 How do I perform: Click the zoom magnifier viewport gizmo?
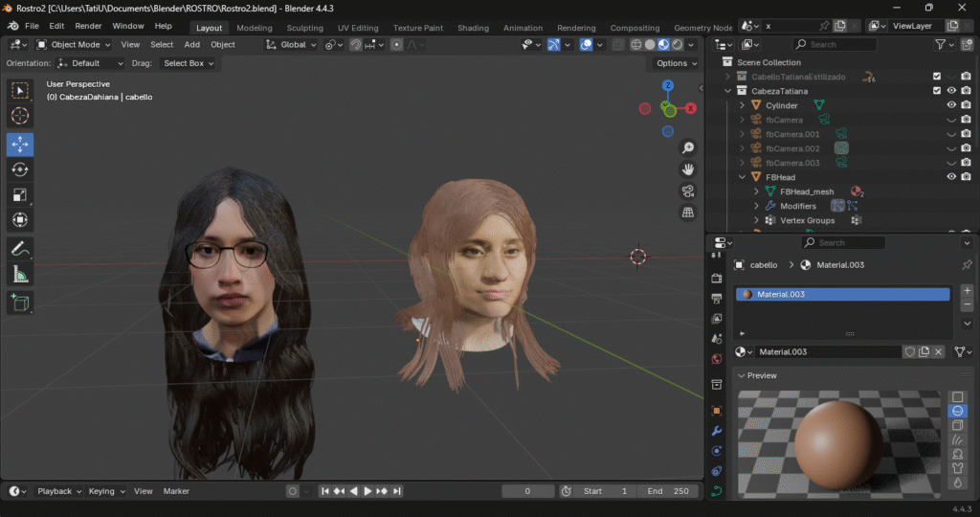(x=687, y=147)
